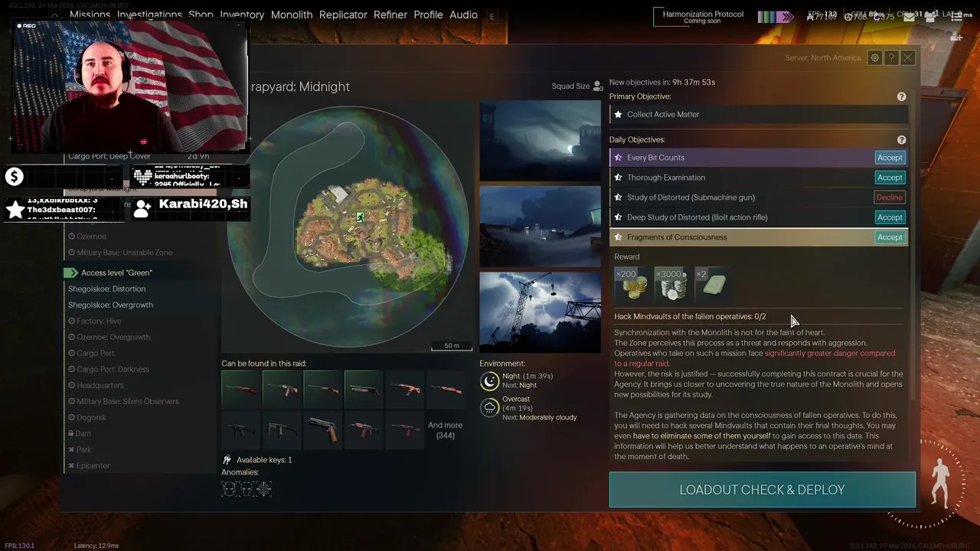Click the Primary Objective help icon
This screenshot has height=551, width=980.
click(x=901, y=96)
